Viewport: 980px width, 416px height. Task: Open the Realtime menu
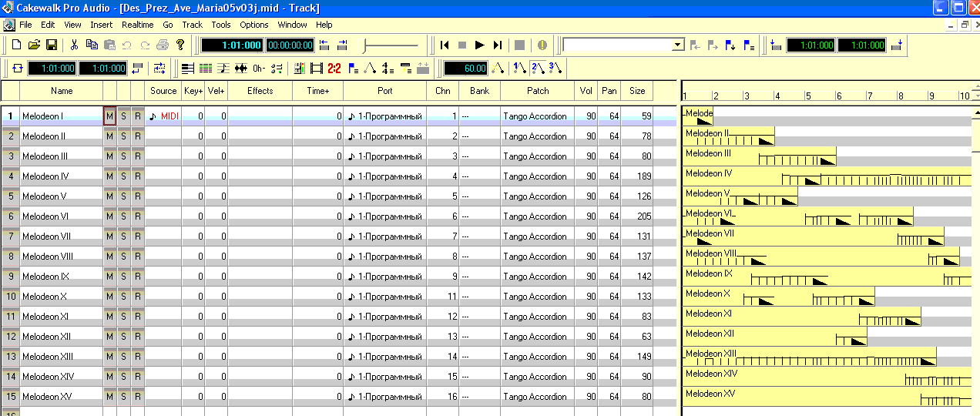[137, 25]
